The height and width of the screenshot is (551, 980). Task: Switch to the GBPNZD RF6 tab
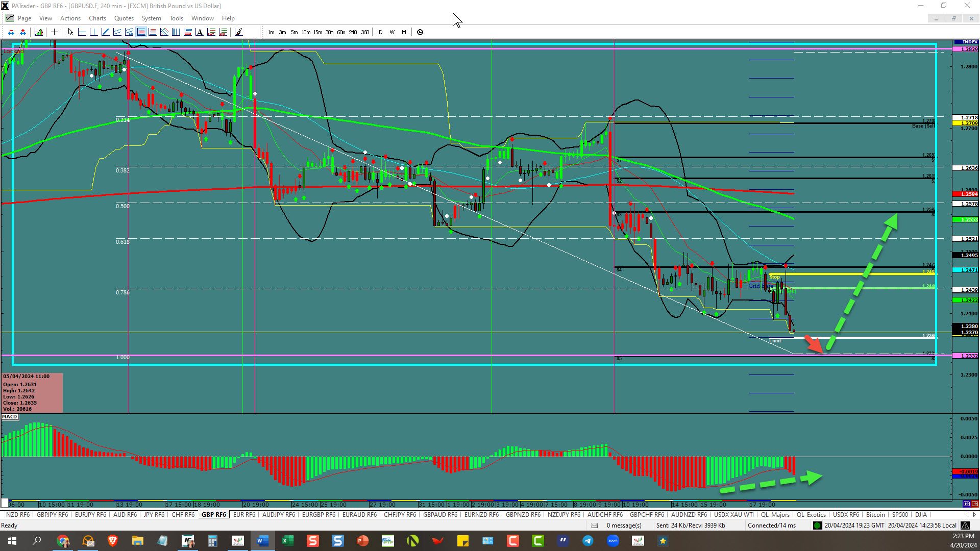[523, 515]
